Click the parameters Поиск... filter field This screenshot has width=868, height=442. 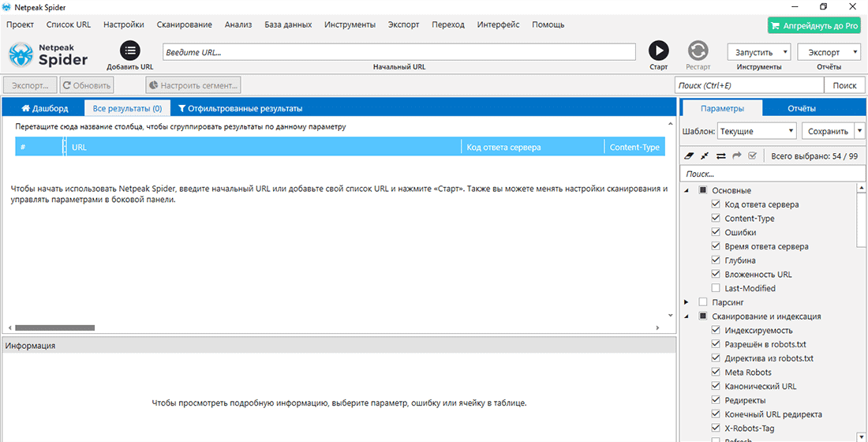pyautogui.click(x=773, y=174)
